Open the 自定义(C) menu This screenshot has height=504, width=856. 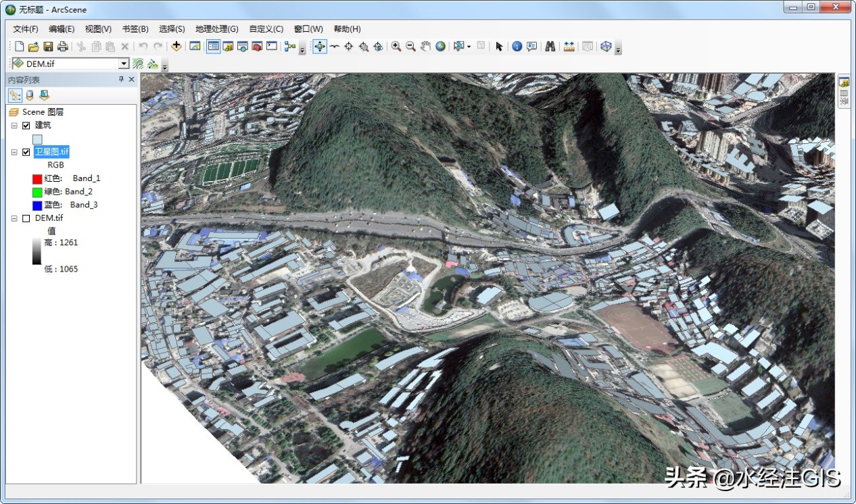[x=266, y=29]
